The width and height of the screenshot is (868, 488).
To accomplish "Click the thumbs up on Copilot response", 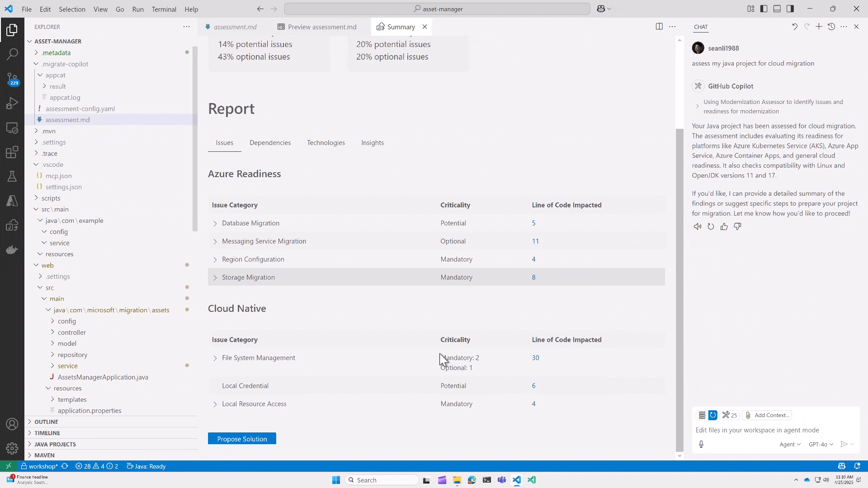I will click(x=724, y=227).
